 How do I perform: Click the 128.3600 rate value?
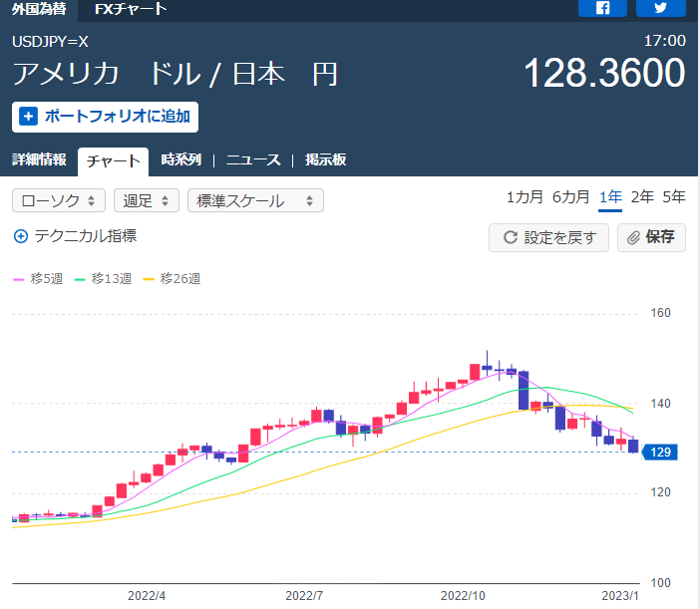click(x=604, y=73)
